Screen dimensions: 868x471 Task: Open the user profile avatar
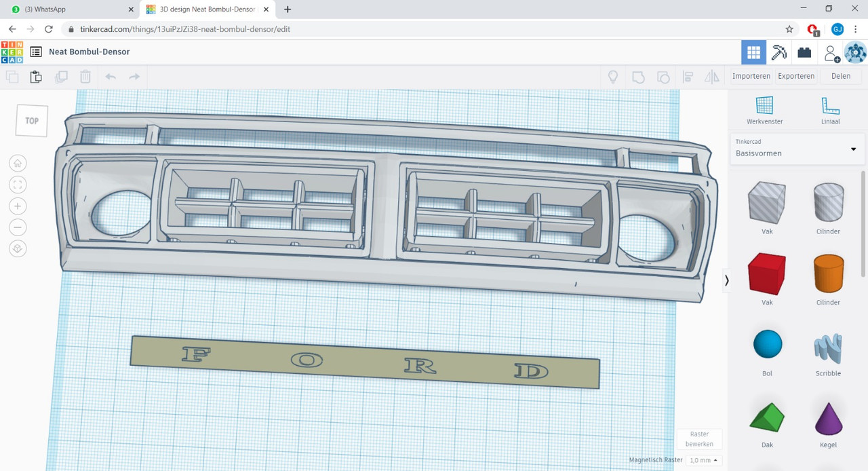(856, 52)
